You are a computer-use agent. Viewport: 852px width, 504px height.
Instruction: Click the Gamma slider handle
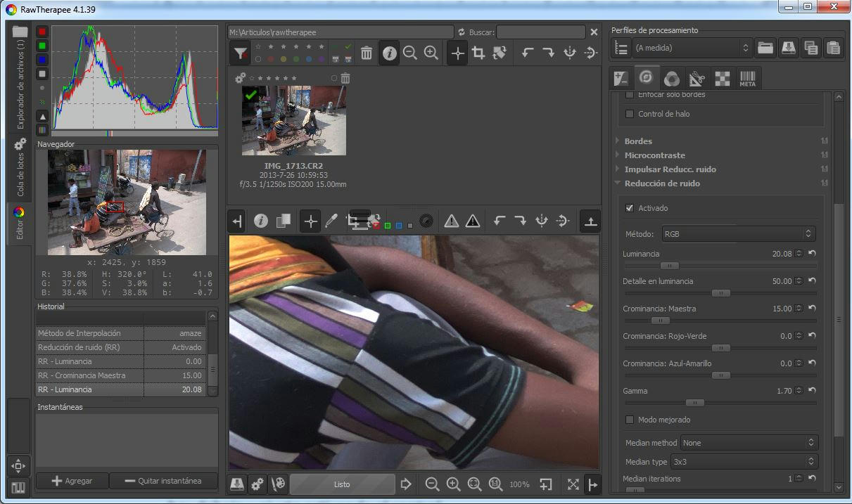[694, 403]
